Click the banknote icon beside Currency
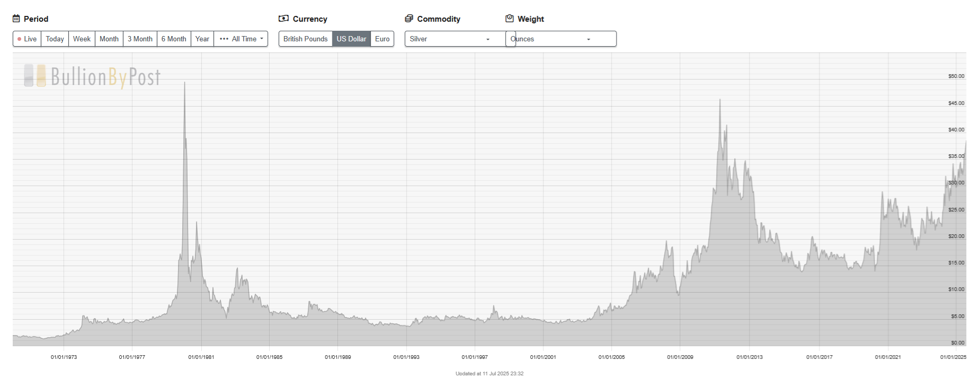Viewport: 980px width, 387px height. coord(283,19)
